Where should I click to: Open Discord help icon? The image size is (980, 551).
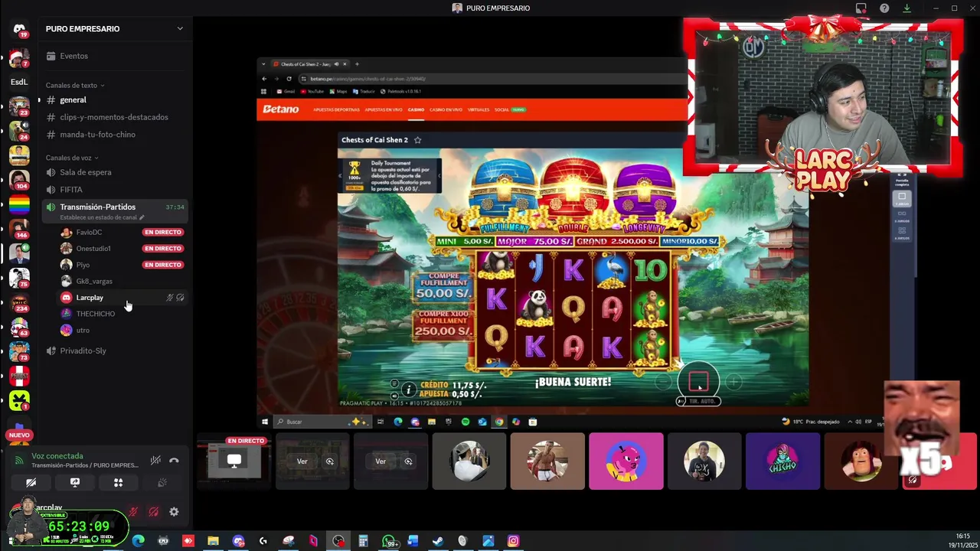pyautogui.click(x=884, y=8)
